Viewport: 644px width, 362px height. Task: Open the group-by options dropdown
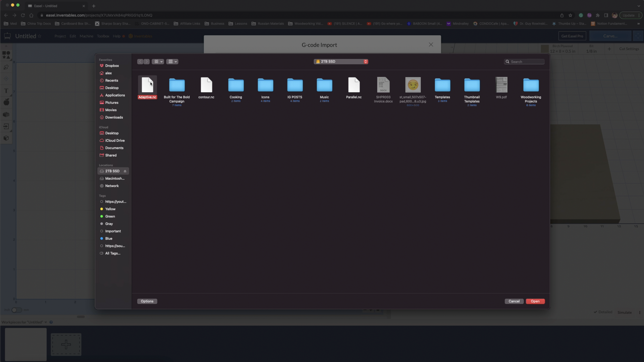172,61
